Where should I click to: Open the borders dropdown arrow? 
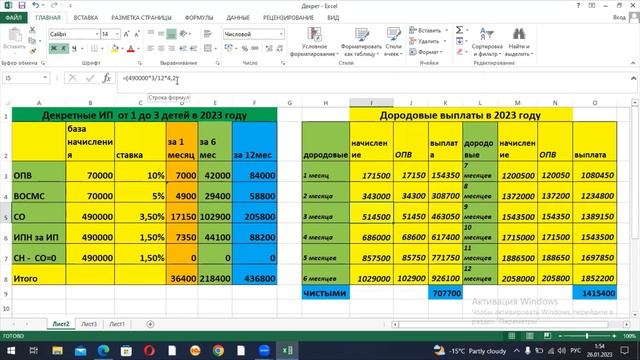click(102, 49)
